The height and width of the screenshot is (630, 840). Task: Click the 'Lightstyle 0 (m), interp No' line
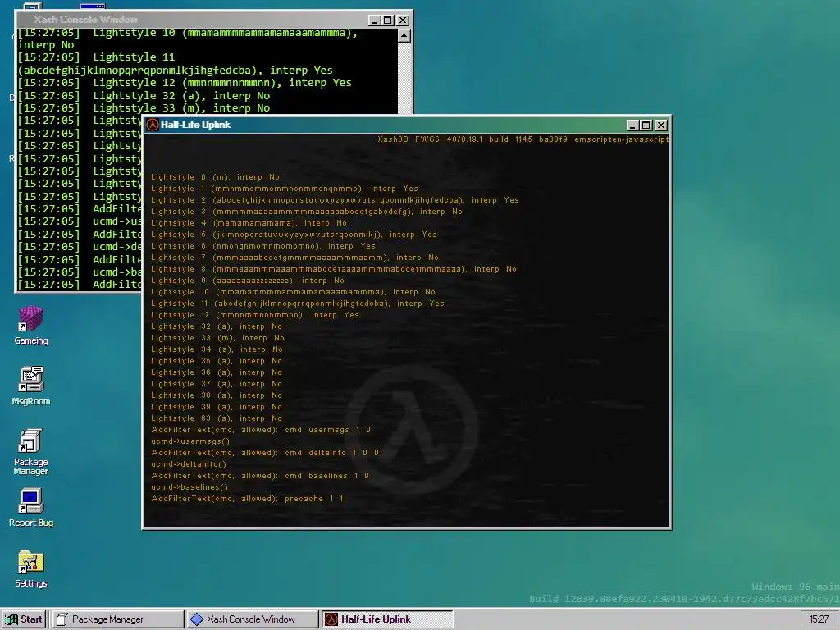(216, 177)
